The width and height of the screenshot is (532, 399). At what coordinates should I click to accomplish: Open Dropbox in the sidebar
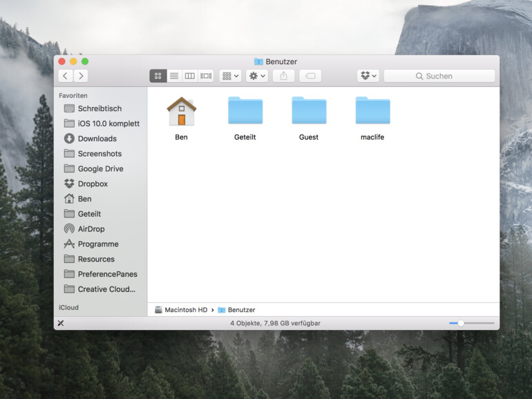pos(100,184)
